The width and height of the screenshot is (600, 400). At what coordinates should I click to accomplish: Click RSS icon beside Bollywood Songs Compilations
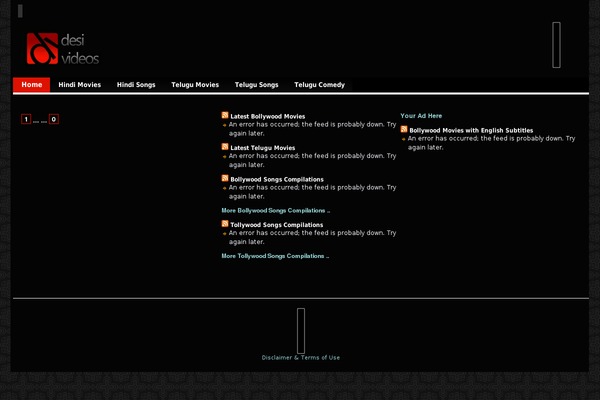225,178
